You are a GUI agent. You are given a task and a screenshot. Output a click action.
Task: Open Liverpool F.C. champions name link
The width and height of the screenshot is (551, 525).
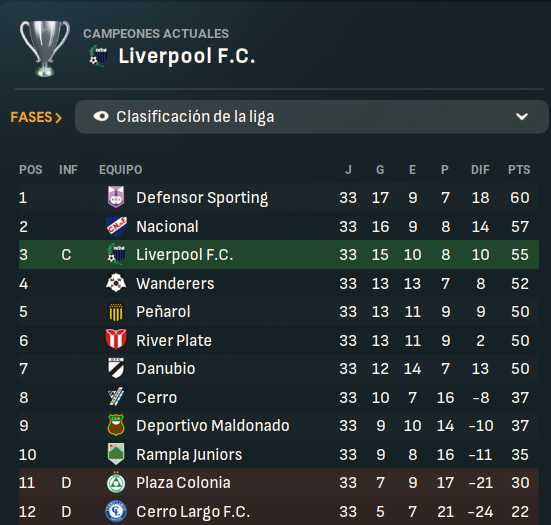tap(187, 56)
